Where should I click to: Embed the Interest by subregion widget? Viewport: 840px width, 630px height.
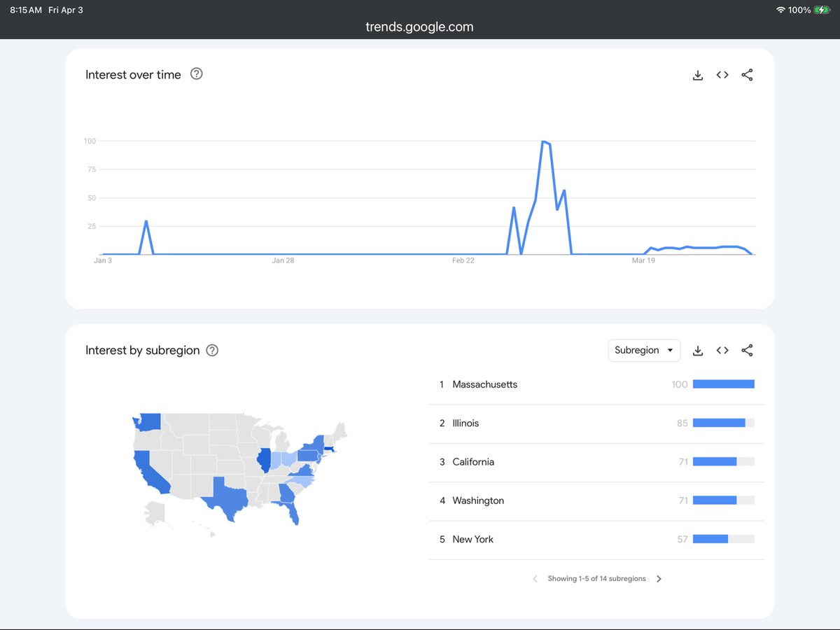coord(722,350)
